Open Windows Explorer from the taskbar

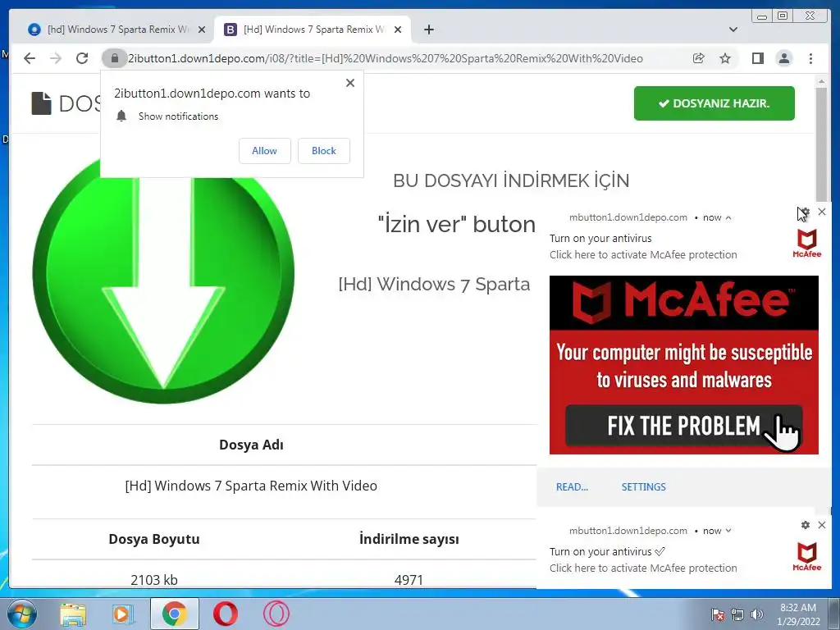click(x=73, y=614)
